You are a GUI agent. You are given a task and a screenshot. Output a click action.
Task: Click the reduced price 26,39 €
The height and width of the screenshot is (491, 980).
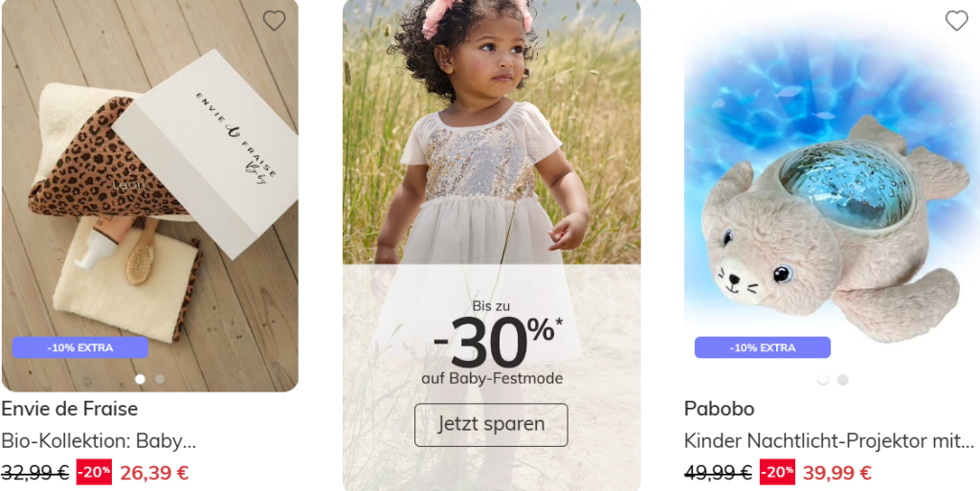(154, 473)
